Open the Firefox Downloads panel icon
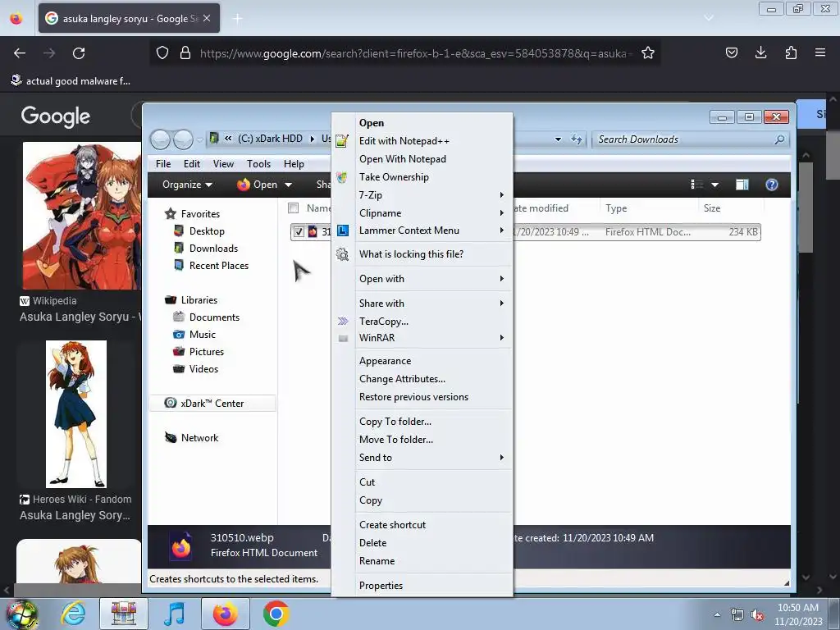840x630 pixels. pyautogui.click(x=760, y=52)
